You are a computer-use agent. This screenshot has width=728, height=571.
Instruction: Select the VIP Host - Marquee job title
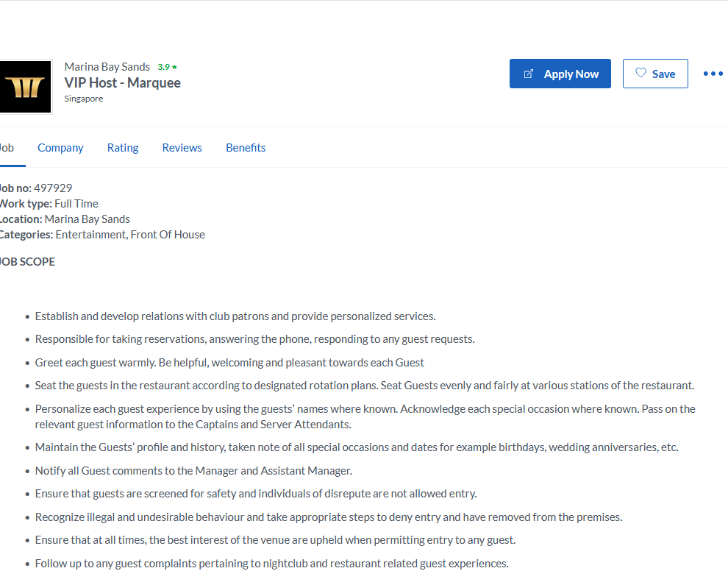(x=123, y=82)
